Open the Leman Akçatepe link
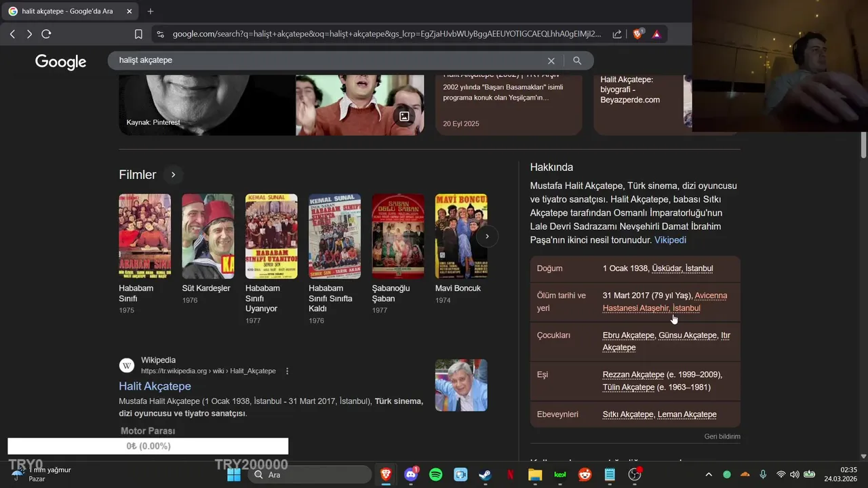 coord(687,414)
